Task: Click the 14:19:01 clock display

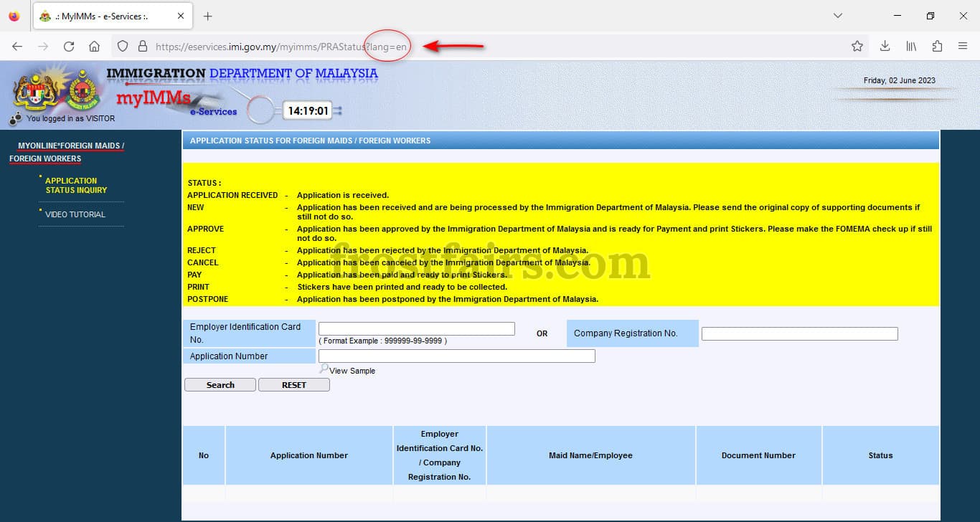Action: point(308,111)
